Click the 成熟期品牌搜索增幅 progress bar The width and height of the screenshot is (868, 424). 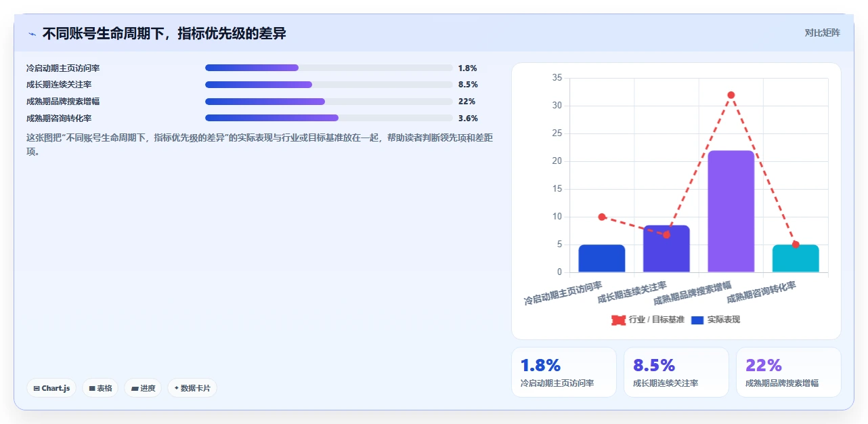click(329, 102)
